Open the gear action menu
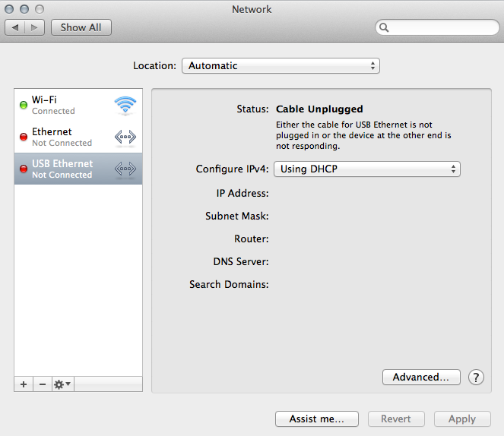The height and width of the screenshot is (436, 504). (x=62, y=384)
